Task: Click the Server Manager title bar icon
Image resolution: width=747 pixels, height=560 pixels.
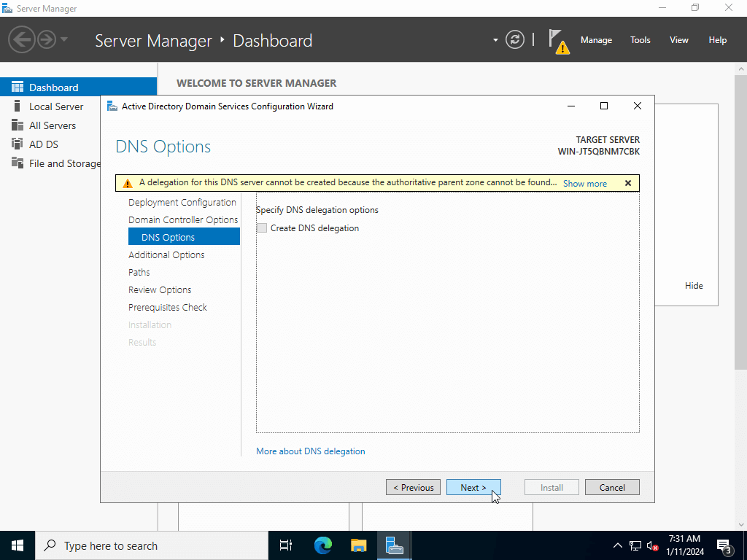Action: click(7, 9)
